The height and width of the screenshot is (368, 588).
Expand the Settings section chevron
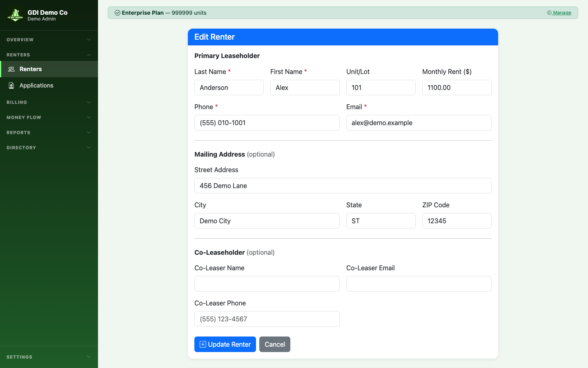(89, 357)
